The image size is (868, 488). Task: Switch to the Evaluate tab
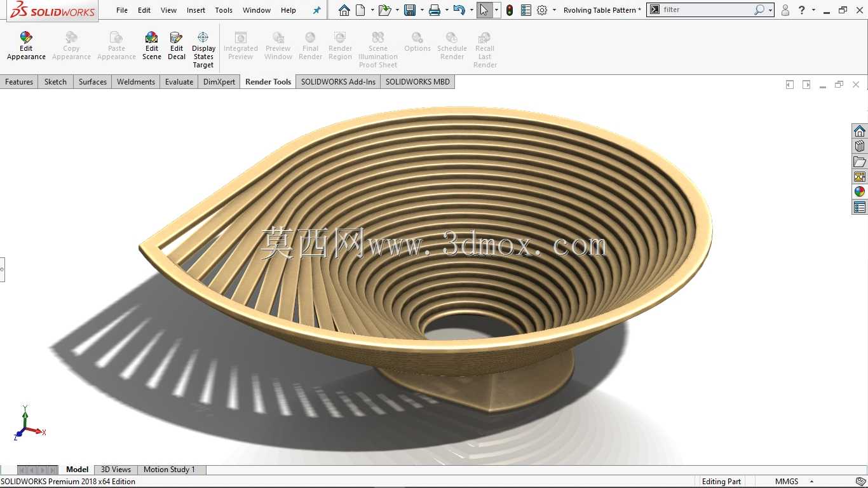(x=179, y=82)
